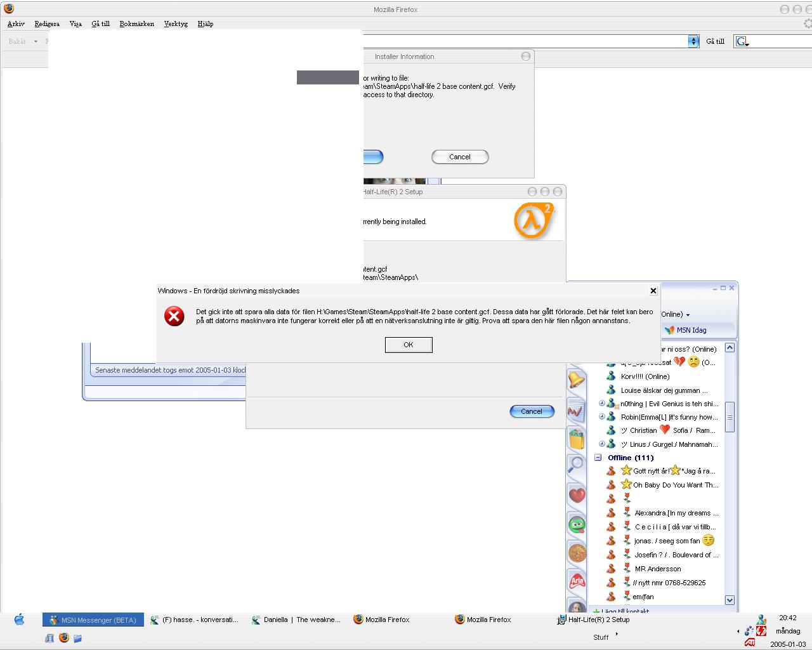Open the MSN shopping bag tab
Image resolution: width=812 pixels, height=650 pixels.
pos(576,439)
